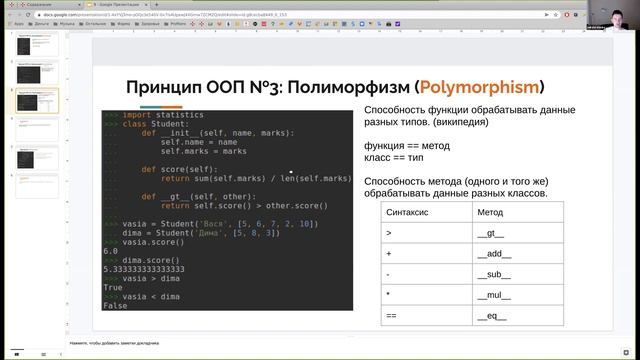Click the Синтаксис table header cell
This screenshot has height=360, width=640.
427,212
